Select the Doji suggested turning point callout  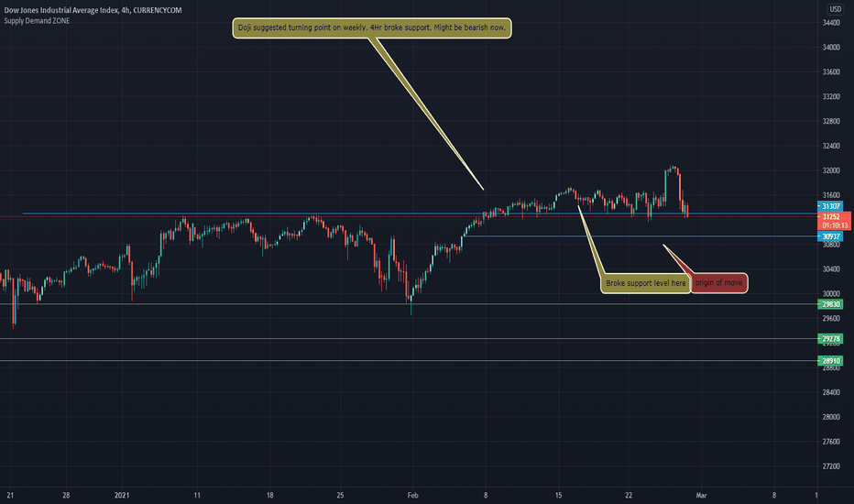pyautogui.click(x=372, y=27)
